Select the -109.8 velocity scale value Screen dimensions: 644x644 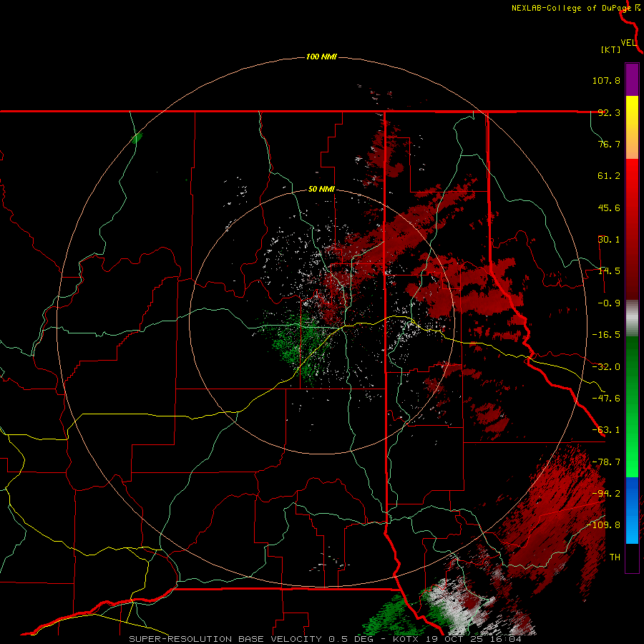click(604, 525)
